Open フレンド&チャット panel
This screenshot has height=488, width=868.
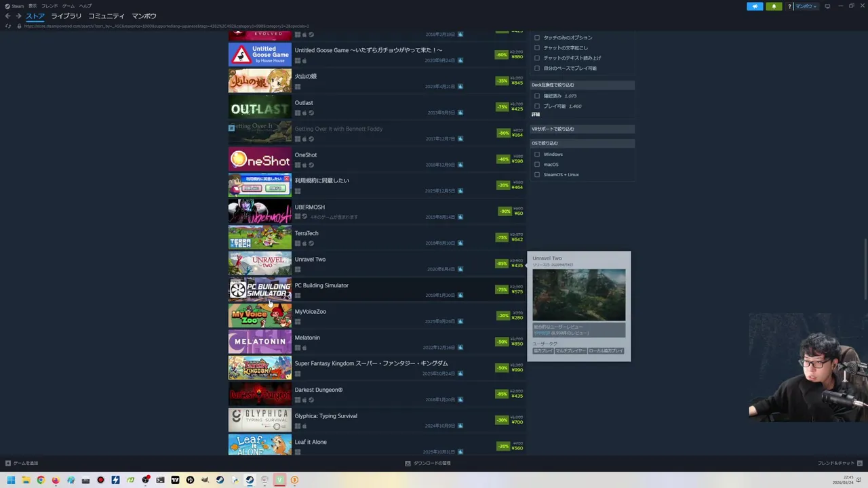(x=840, y=463)
